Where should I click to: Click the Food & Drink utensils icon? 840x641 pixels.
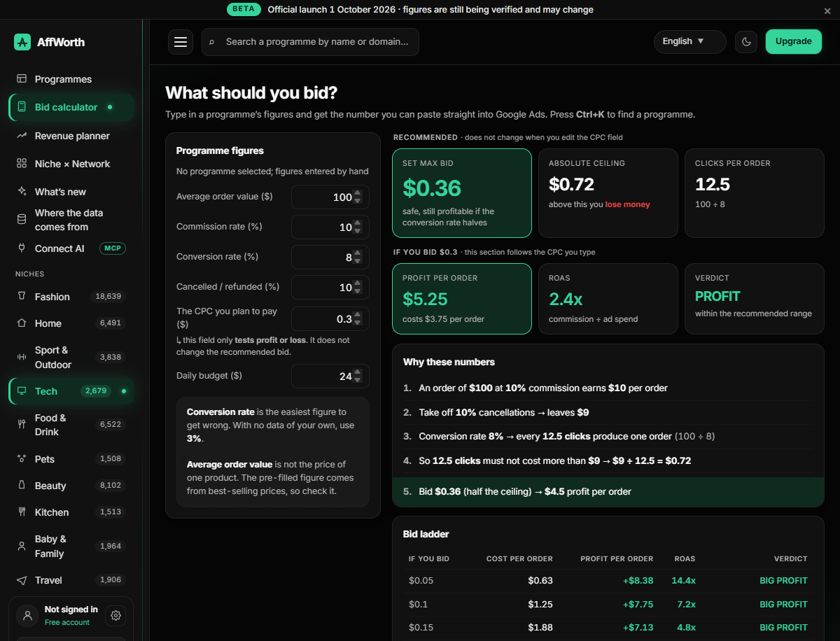22,425
